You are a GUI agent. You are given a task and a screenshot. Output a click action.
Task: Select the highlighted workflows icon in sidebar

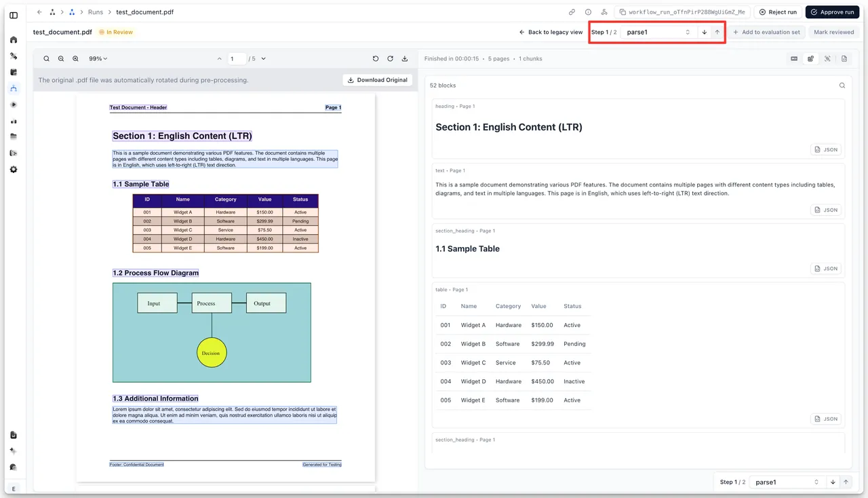click(14, 88)
